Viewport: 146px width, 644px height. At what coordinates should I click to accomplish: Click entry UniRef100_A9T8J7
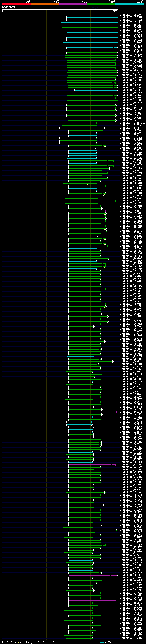[131, 165]
